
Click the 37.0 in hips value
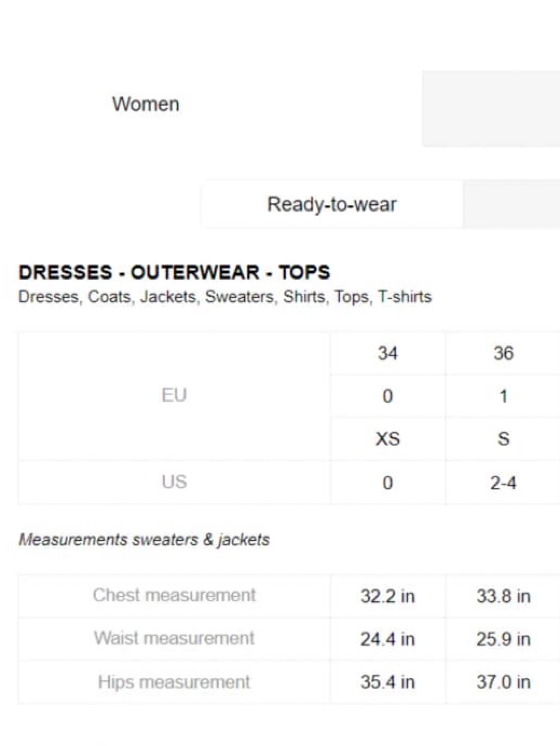[503, 682]
